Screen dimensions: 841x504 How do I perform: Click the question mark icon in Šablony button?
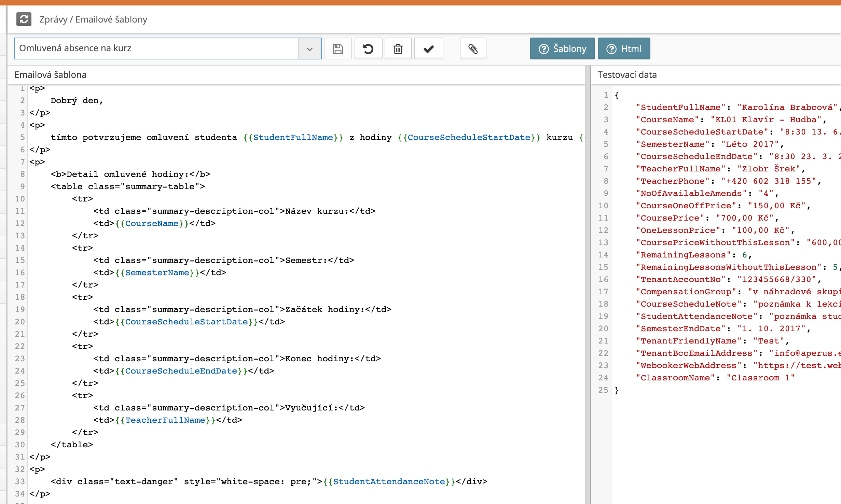[543, 49]
